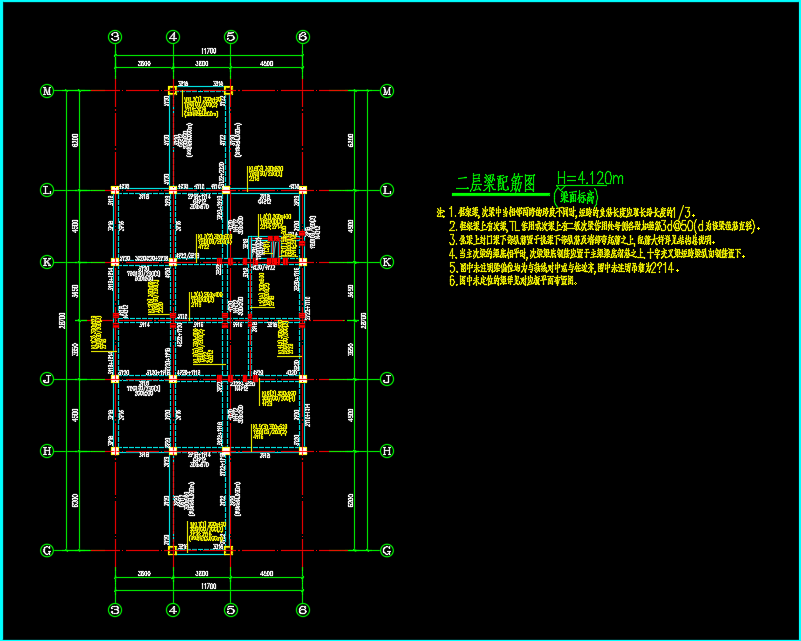Select the right axis bubble M
The width and height of the screenshot is (801, 641).
(387, 91)
